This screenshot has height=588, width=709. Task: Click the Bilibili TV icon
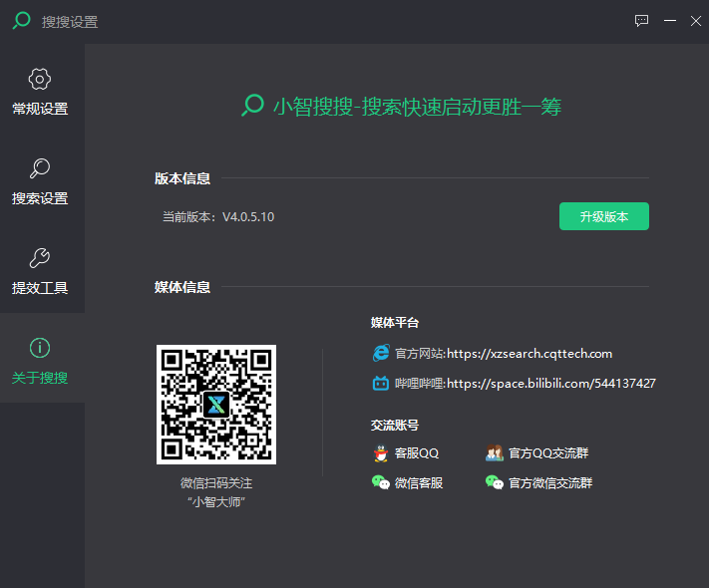pos(381,384)
